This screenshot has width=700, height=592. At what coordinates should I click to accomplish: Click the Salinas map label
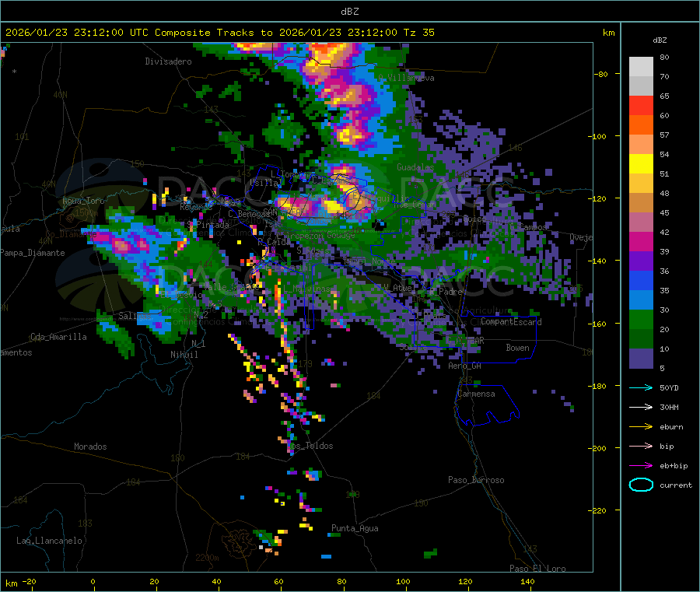tap(135, 316)
